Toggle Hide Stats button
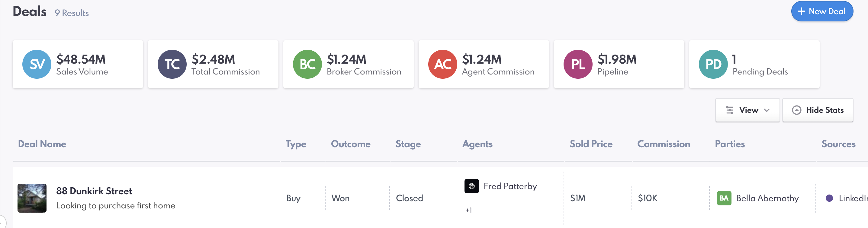868x228 pixels. coord(818,110)
